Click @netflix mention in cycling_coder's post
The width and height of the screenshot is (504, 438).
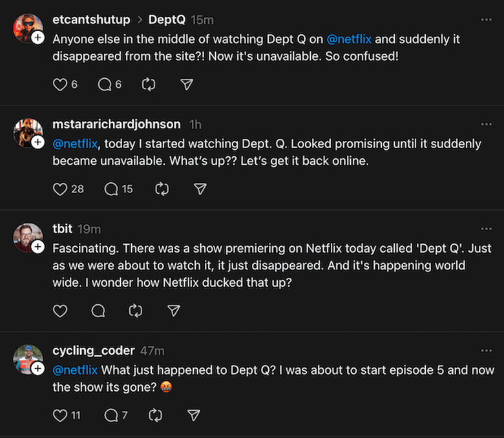click(75, 370)
